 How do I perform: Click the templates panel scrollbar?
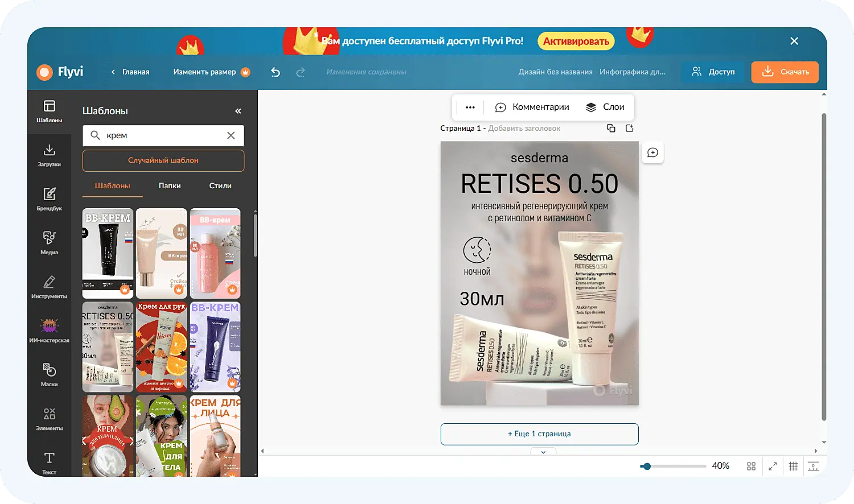[255, 235]
